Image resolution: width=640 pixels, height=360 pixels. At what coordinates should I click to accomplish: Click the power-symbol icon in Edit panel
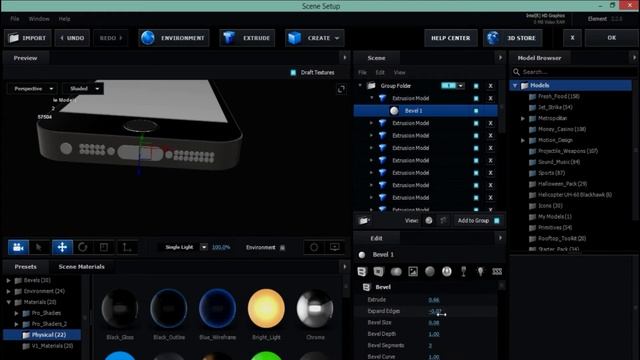[447, 271]
